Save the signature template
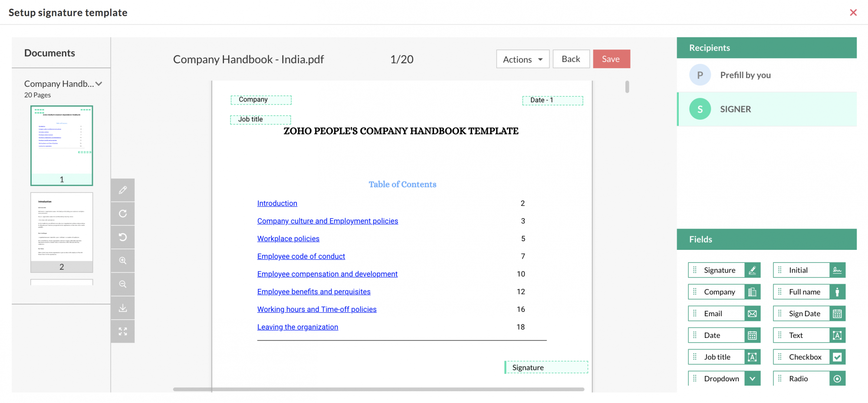The image size is (868, 403). pos(611,59)
